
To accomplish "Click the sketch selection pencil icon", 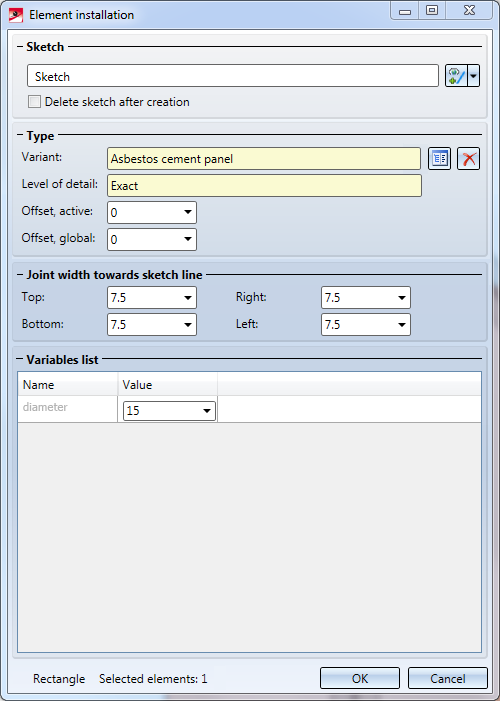I will [456, 76].
